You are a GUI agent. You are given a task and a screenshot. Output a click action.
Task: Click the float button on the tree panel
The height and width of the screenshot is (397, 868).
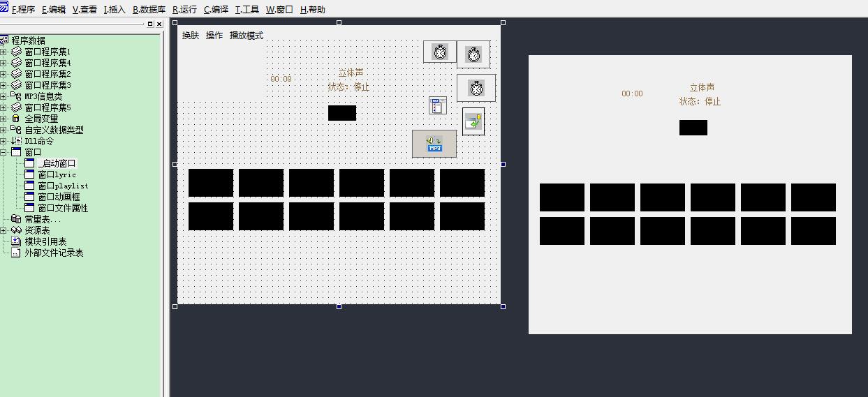pyautogui.click(x=149, y=24)
